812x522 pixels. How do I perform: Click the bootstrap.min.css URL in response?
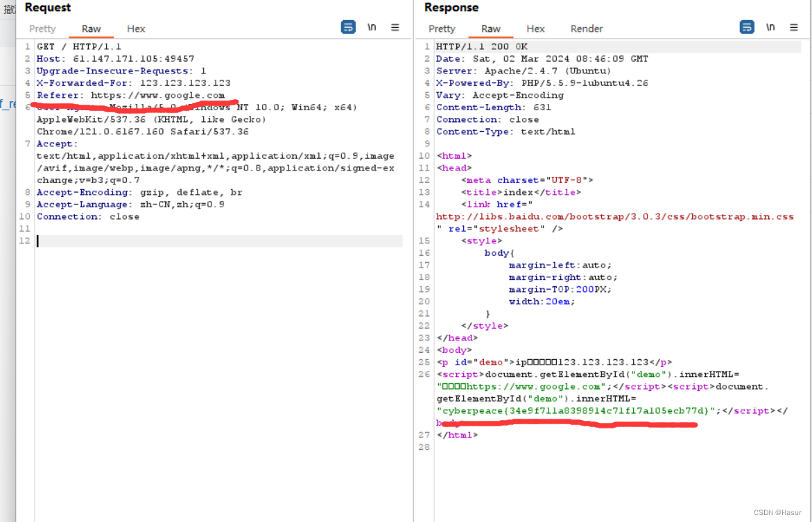pos(614,216)
